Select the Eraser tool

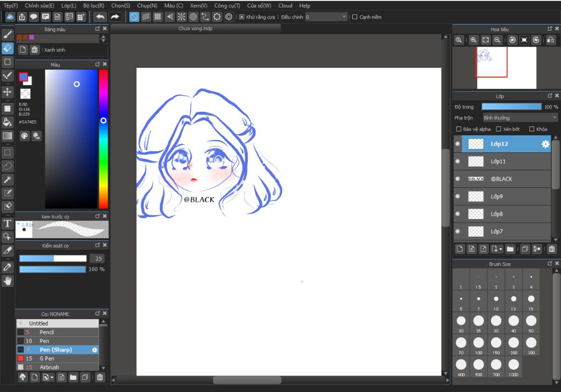click(8, 48)
